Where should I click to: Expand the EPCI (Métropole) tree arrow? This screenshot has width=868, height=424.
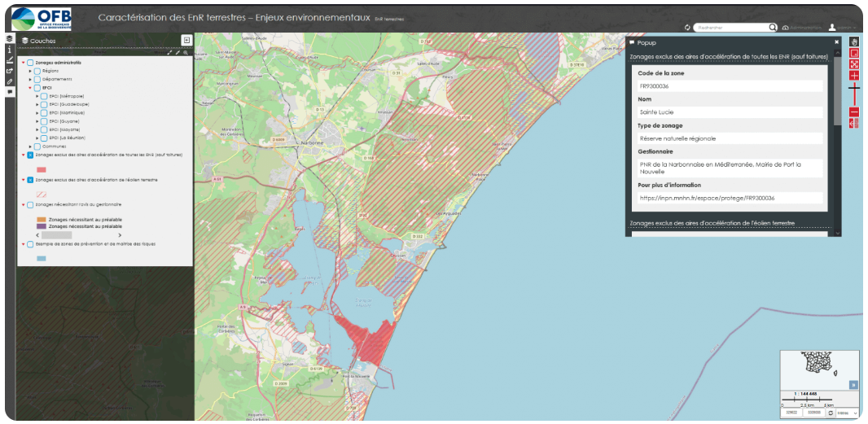coord(37,97)
